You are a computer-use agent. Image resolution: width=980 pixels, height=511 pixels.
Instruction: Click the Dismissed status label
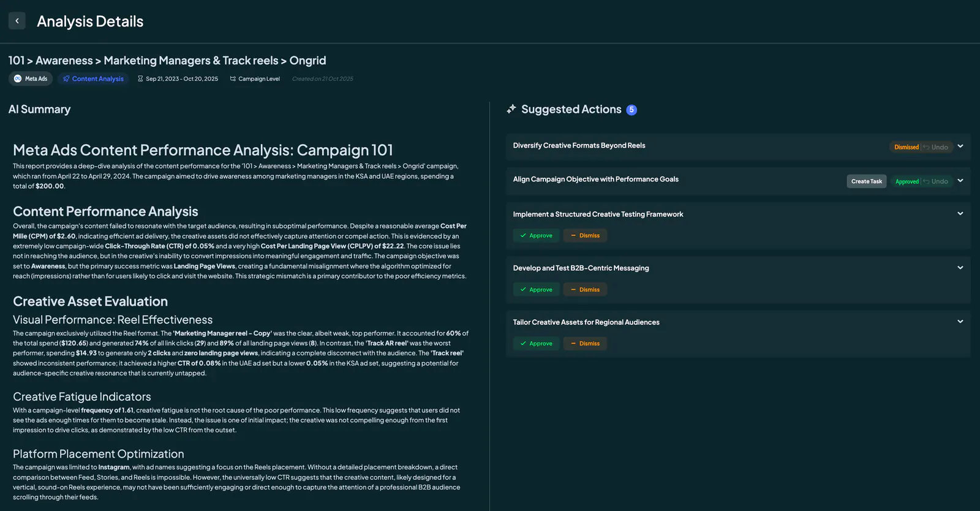coord(907,147)
